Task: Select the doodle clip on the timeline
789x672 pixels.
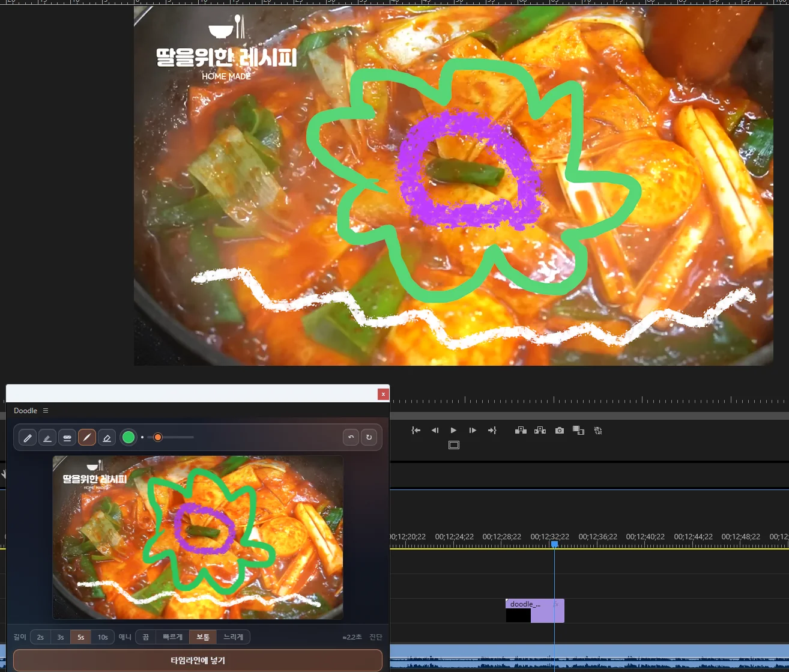Action: 535,611
